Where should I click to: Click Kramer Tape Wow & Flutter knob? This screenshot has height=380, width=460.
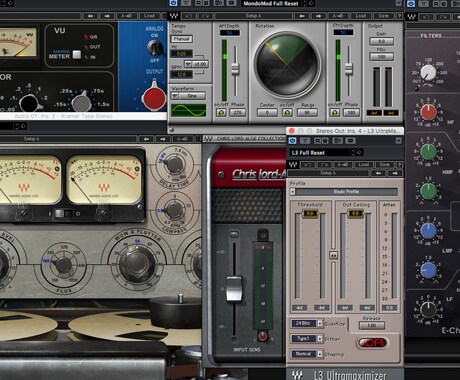[137, 264]
